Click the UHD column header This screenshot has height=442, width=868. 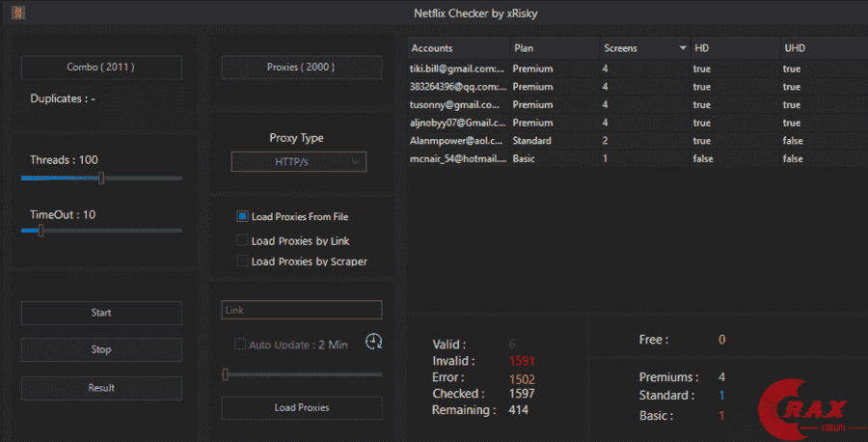[822, 48]
